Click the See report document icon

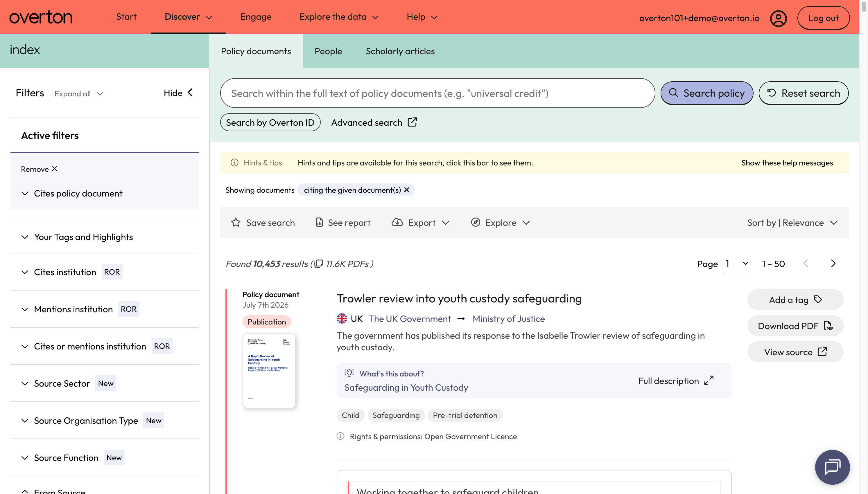tap(319, 223)
